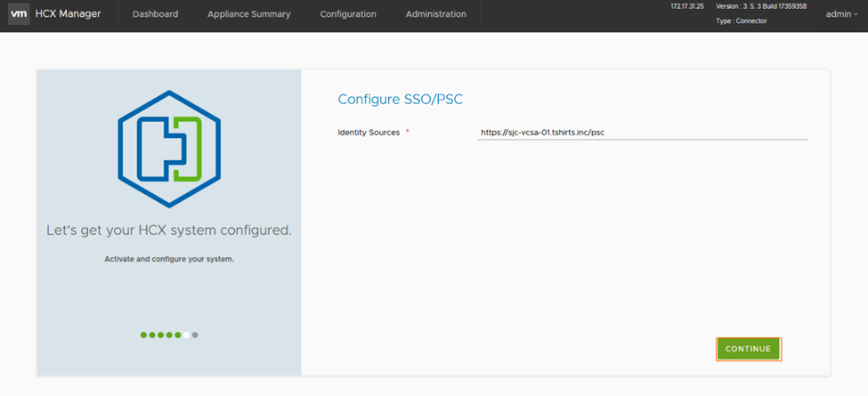Click the 172.17.31.25 IP address text
The height and width of the screenshot is (396, 868).
(687, 6)
